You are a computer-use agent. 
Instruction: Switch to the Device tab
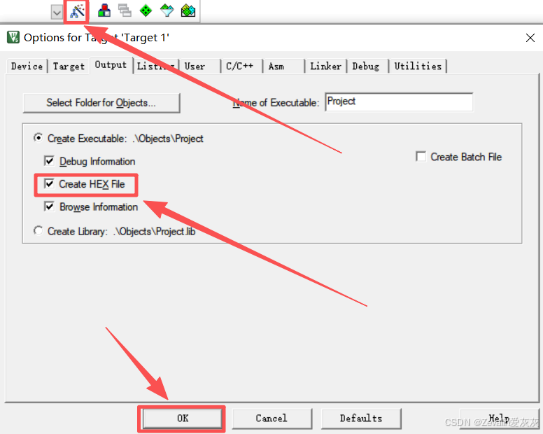(27, 66)
